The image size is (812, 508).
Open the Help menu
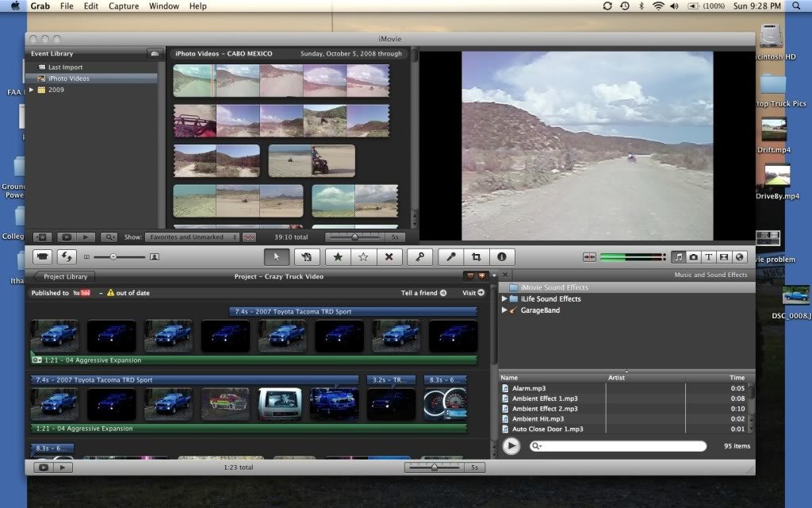point(197,6)
